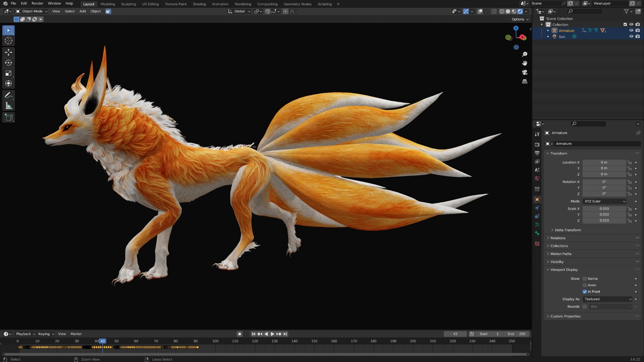The image size is (644, 362).
Task: Open the Bone properties tab
Action: (537, 233)
